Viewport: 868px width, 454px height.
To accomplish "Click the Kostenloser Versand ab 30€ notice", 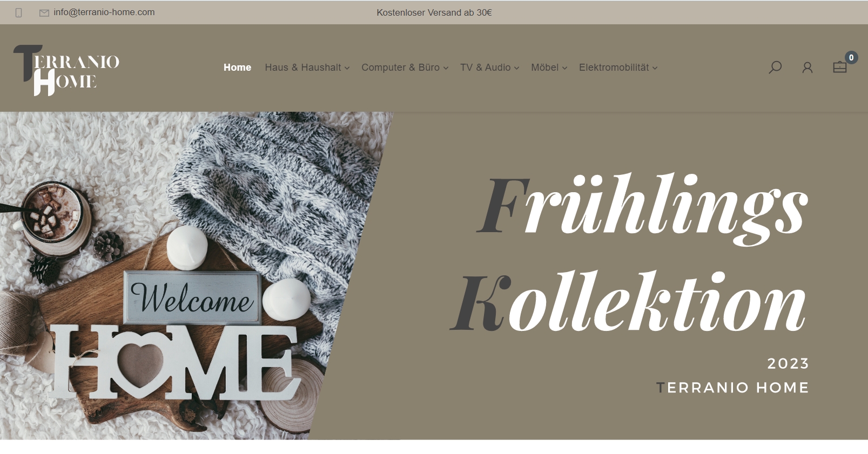I will (434, 12).
